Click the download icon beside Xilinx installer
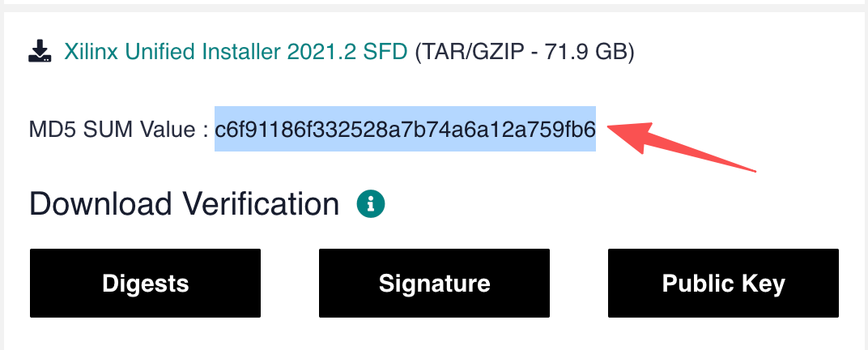Image resolution: width=868 pixels, height=350 pixels. (39, 53)
